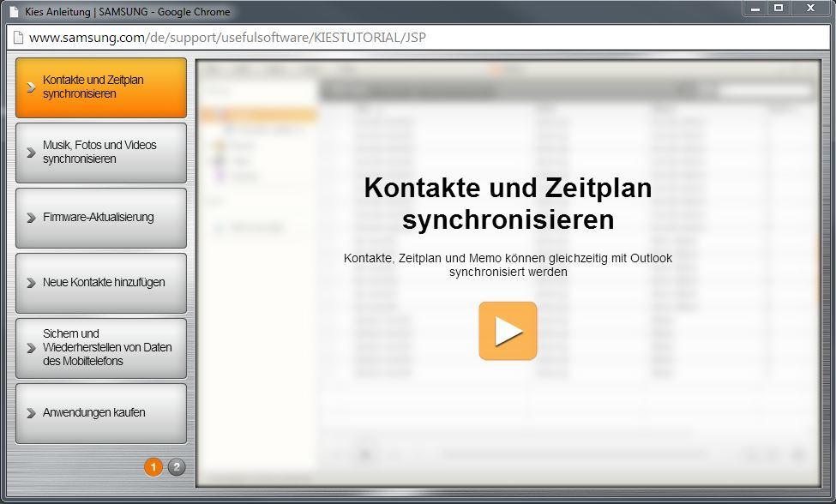
Task: Open the Firmware-Aktualisierung tutorial
Action: pos(100,218)
